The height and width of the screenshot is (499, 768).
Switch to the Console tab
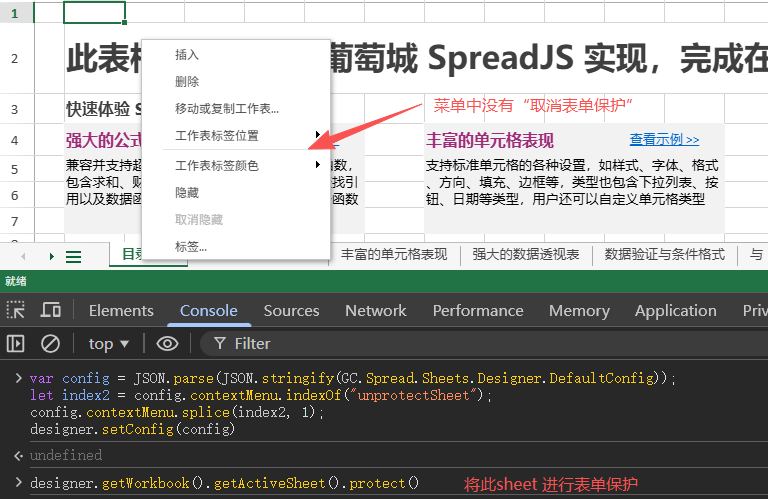pos(209,310)
